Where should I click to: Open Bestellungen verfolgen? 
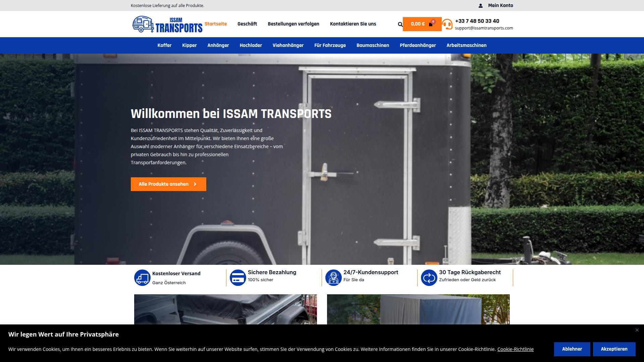tap(293, 24)
